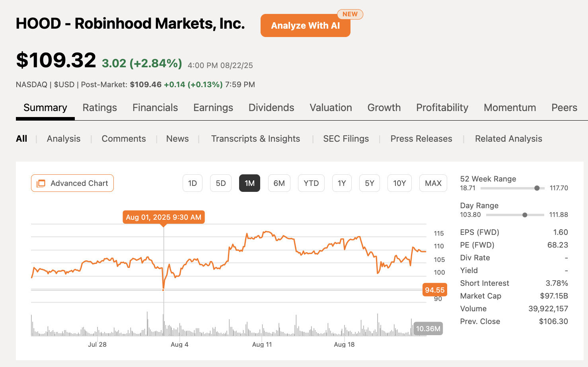Open the Financials tab
Viewport: 588px width, 367px height.
pyautogui.click(x=155, y=107)
